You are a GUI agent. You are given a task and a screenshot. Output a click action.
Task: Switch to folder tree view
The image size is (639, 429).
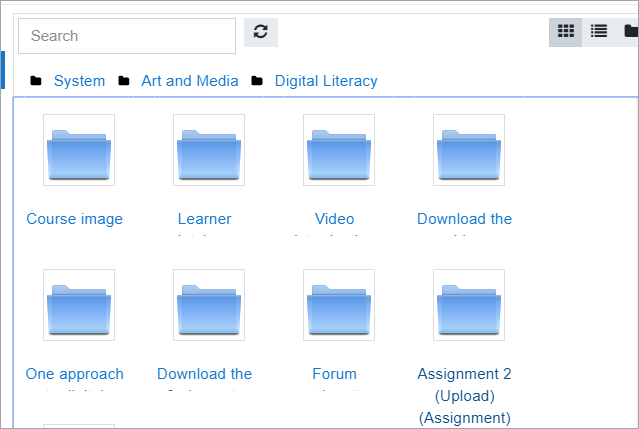pos(630,32)
